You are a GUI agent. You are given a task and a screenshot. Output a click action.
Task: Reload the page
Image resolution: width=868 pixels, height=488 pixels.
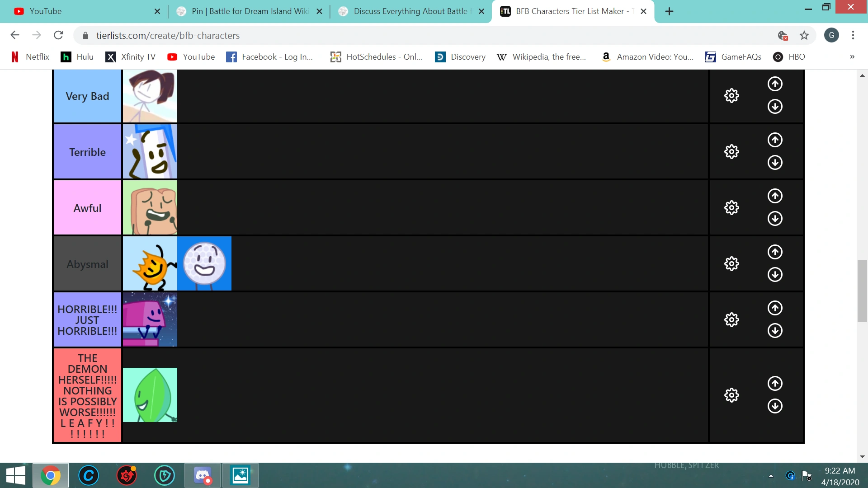(x=58, y=35)
